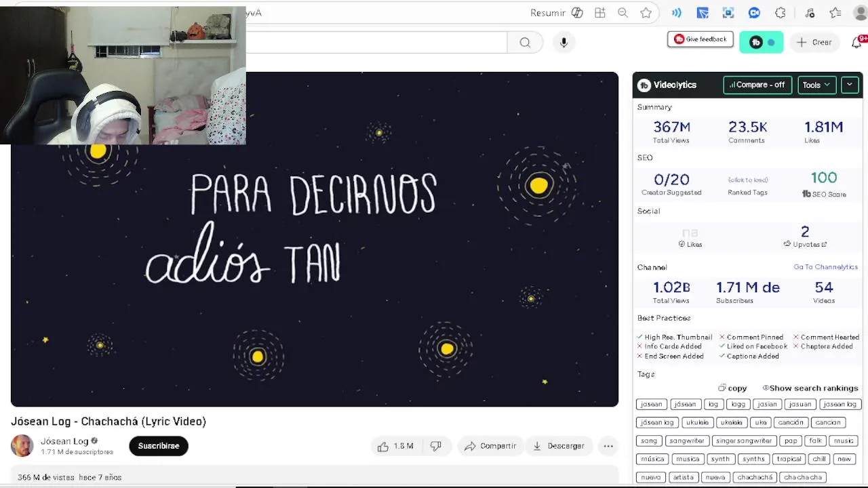Click the chill tag
The image size is (868, 488).
819,459
